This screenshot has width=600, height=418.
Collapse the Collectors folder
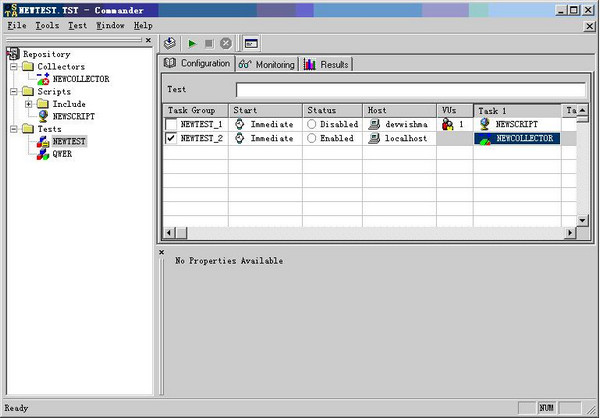click(14, 67)
